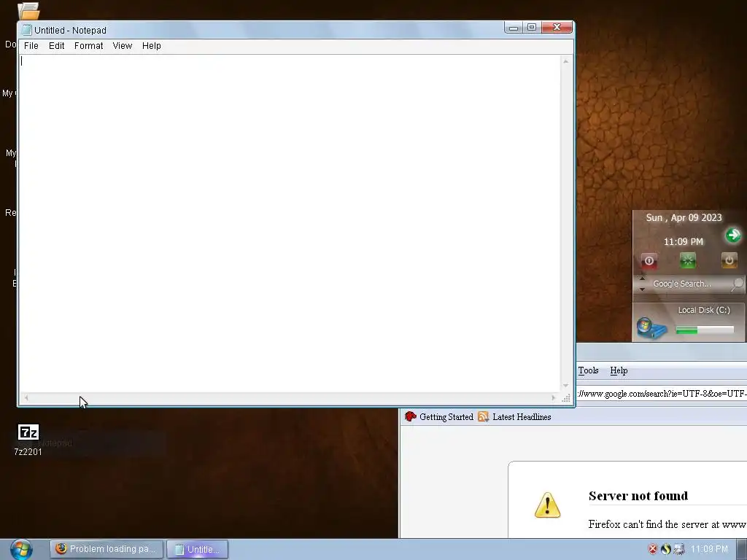Open Notepad's Format menu

88,46
